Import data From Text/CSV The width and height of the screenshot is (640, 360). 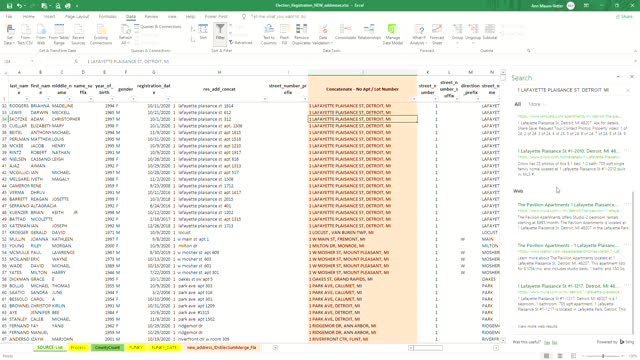25,34
